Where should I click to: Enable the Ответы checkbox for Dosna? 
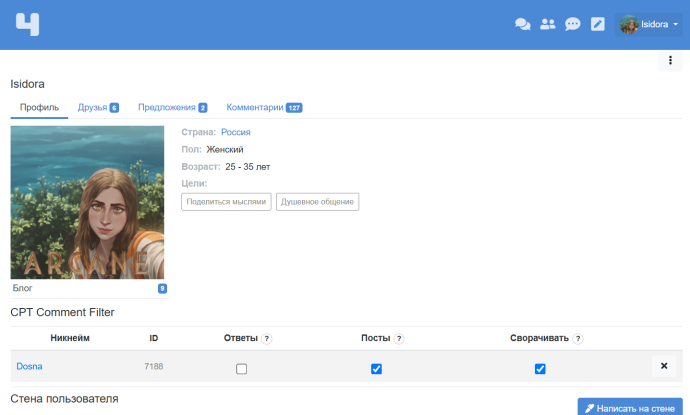click(x=241, y=369)
